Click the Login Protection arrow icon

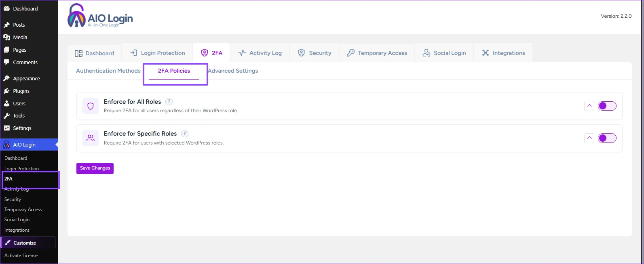coord(133,53)
